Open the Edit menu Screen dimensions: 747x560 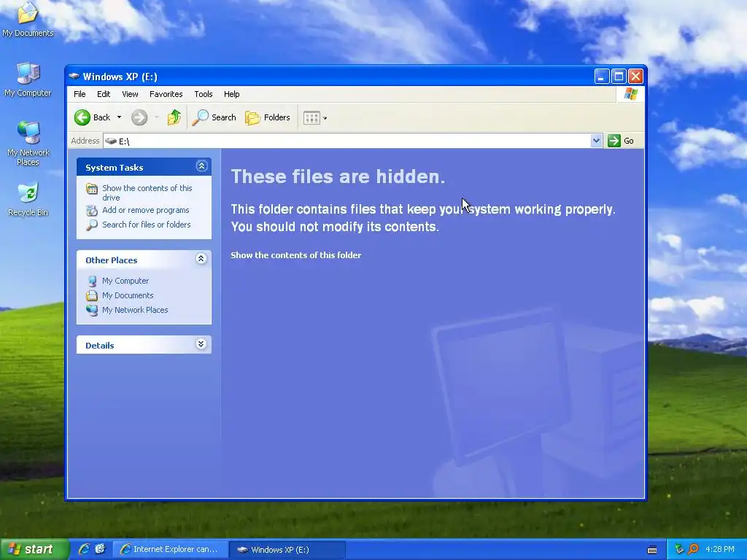click(x=104, y=94)
